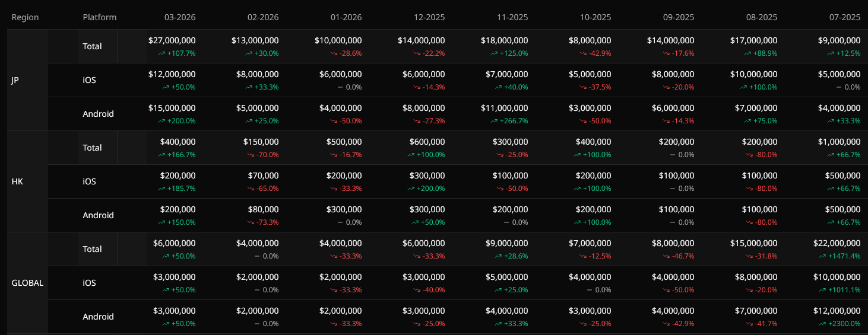The width and height of the screenshot is (868, 335).
Task: Select the 07-2025 column header
Action: [845, 17]
